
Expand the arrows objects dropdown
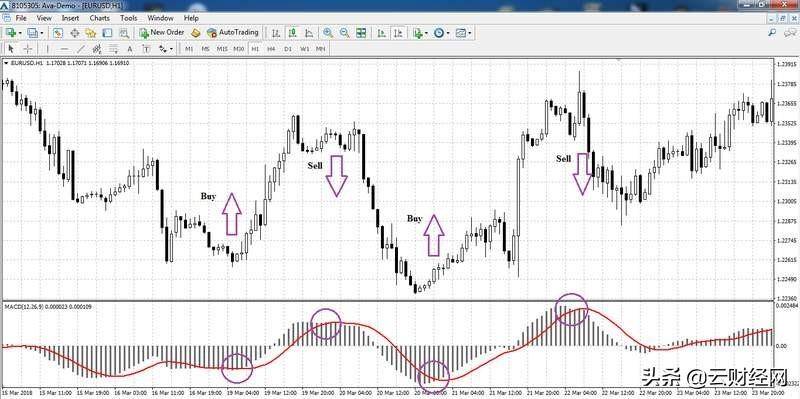(171, 49)
